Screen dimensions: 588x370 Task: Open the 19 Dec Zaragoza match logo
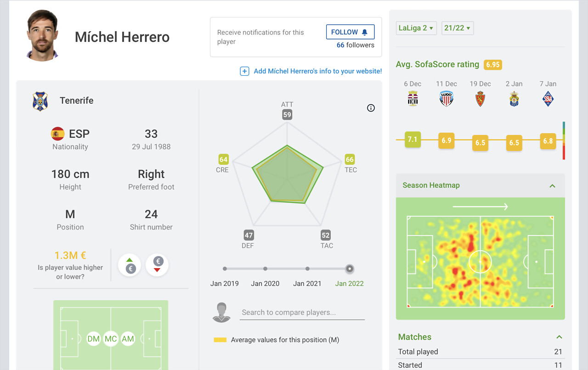coord(480,99)
